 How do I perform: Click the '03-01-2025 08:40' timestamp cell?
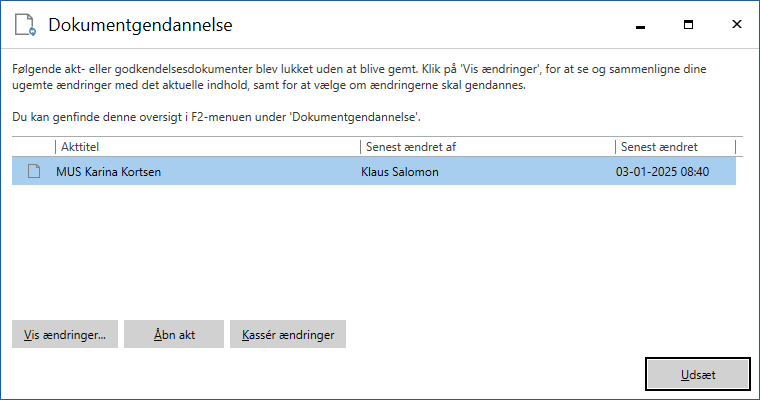662,171
